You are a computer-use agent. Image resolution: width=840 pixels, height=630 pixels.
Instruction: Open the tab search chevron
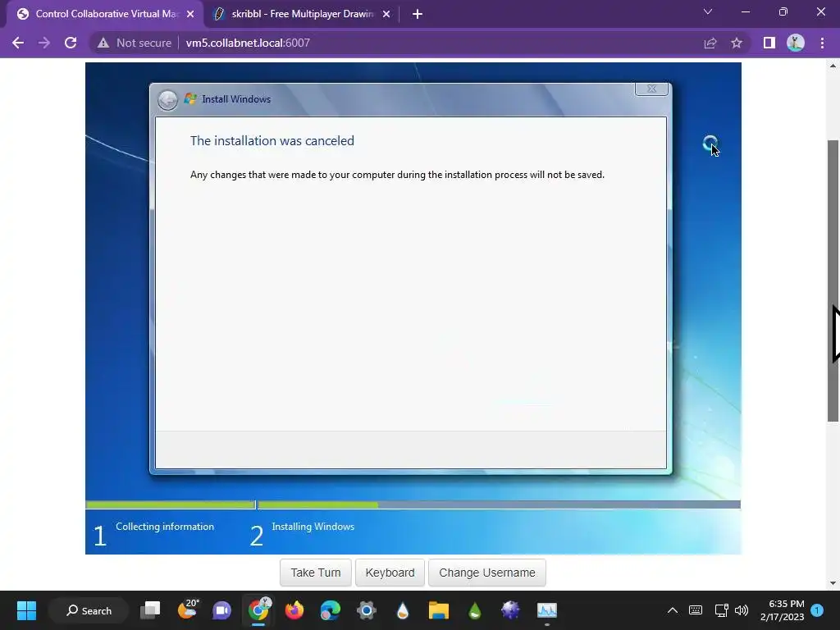click(708, 11)
